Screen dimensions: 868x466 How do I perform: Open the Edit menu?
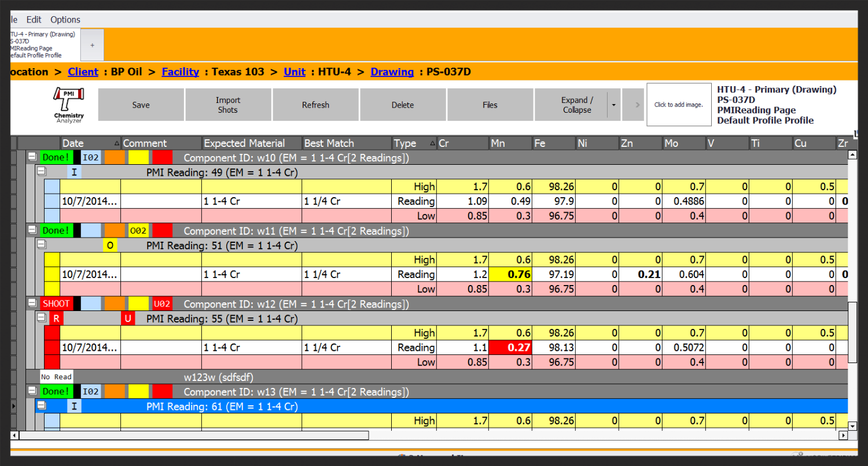[34, 20]
